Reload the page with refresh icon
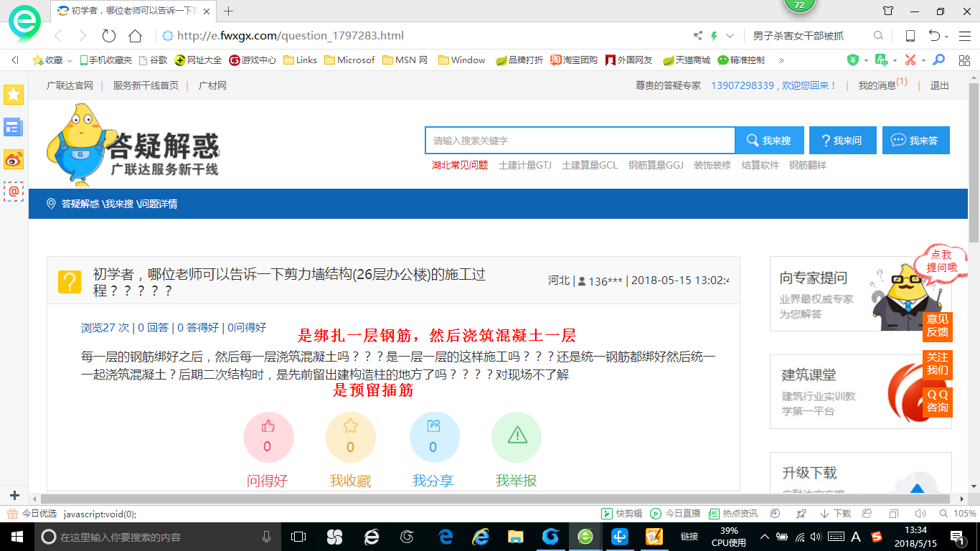This screenshot has width=980, height=551. click(x=109, y=36)
